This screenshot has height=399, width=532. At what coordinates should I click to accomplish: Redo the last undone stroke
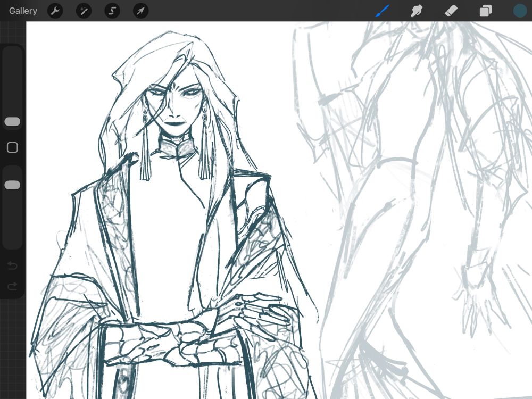pos(13,286)
